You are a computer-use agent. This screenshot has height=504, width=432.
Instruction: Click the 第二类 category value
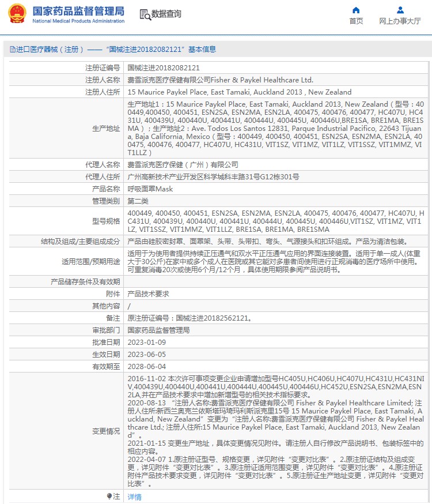tap(138, 201)
